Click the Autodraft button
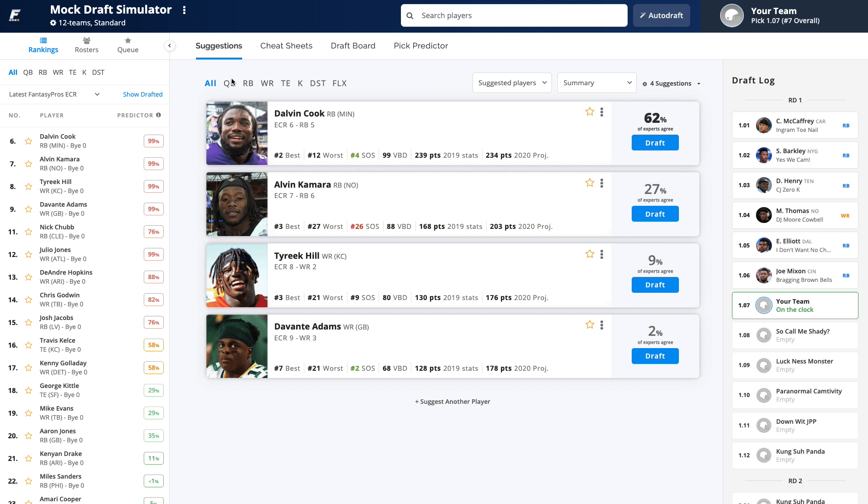The image size is (868, 504). click(662, 15)
